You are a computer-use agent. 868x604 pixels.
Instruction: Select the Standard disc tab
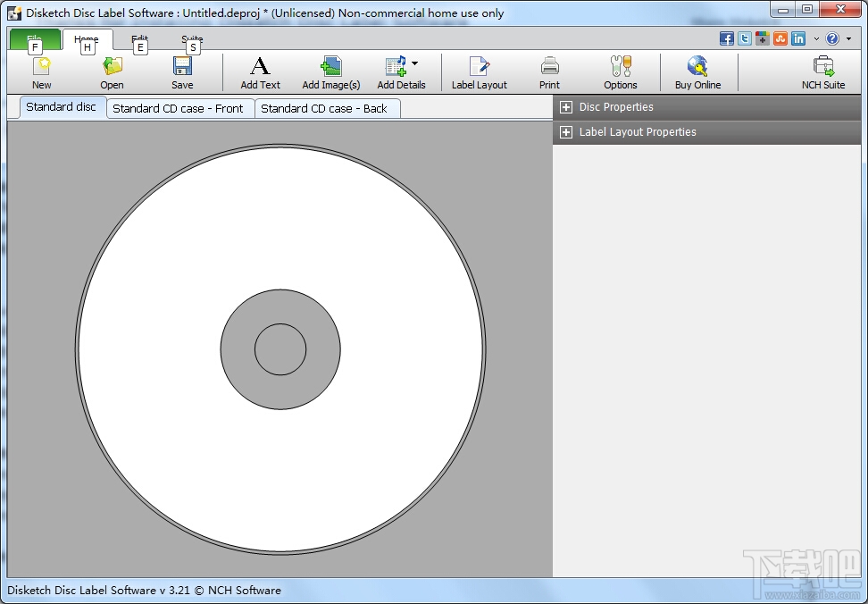click(x=62, y=107)
